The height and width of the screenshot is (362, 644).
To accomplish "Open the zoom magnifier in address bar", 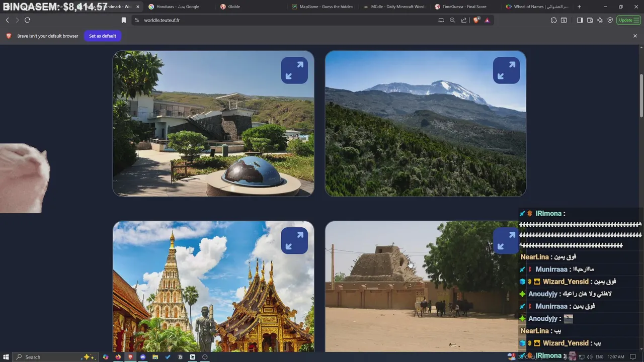I will pyautogui.click(x=452, y=20).
